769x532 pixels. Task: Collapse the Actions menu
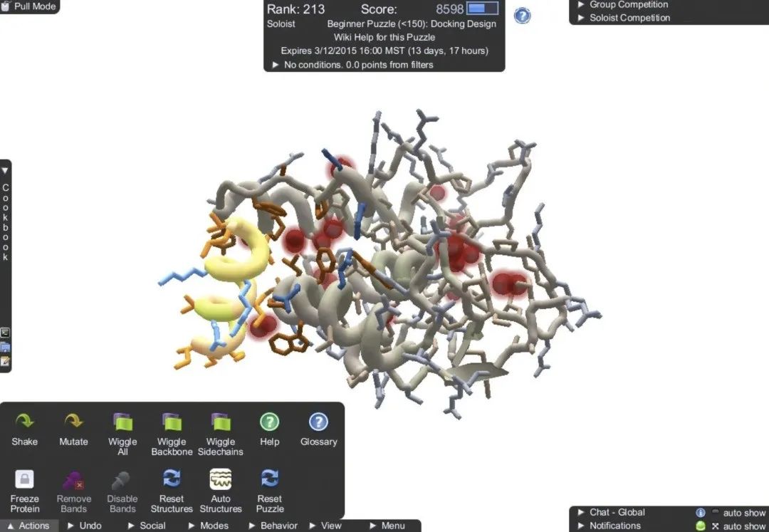(28, 526)
